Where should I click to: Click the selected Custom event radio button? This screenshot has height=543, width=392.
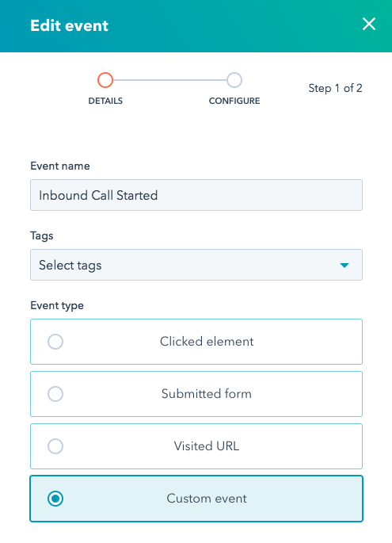(55, 499)
